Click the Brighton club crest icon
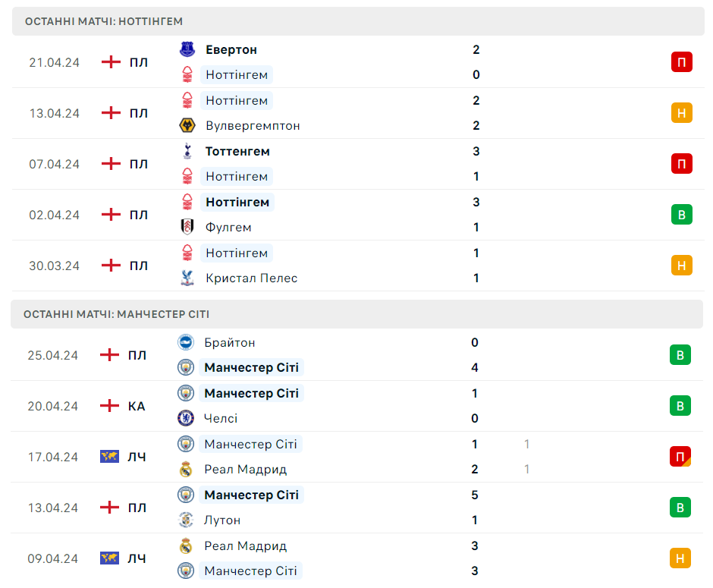This screenshot has width=713, height=588. pyautogui.click(x=185, y=342)
